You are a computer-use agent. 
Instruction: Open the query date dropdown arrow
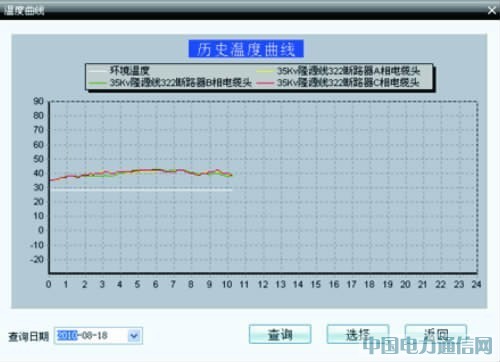tap(134, 336)
